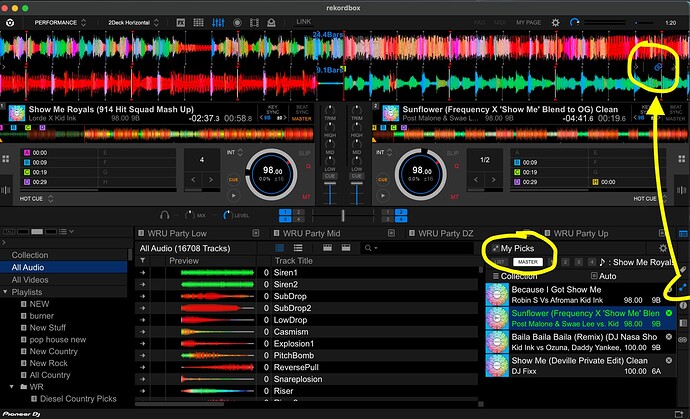This screenshot has width=690, height=419.
Task: Click the mixer panel icon in top toolbar
Action: pyautogui.click(x=216, y=20)
